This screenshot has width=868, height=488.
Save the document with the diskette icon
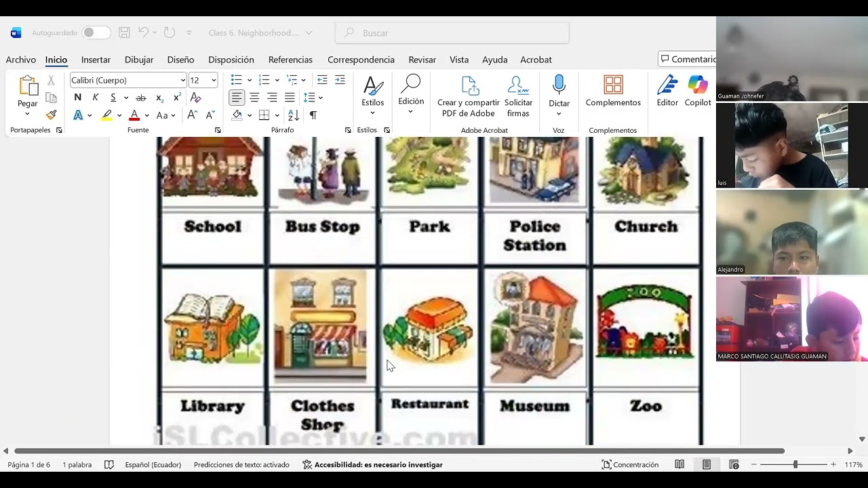tap(124, 33)
